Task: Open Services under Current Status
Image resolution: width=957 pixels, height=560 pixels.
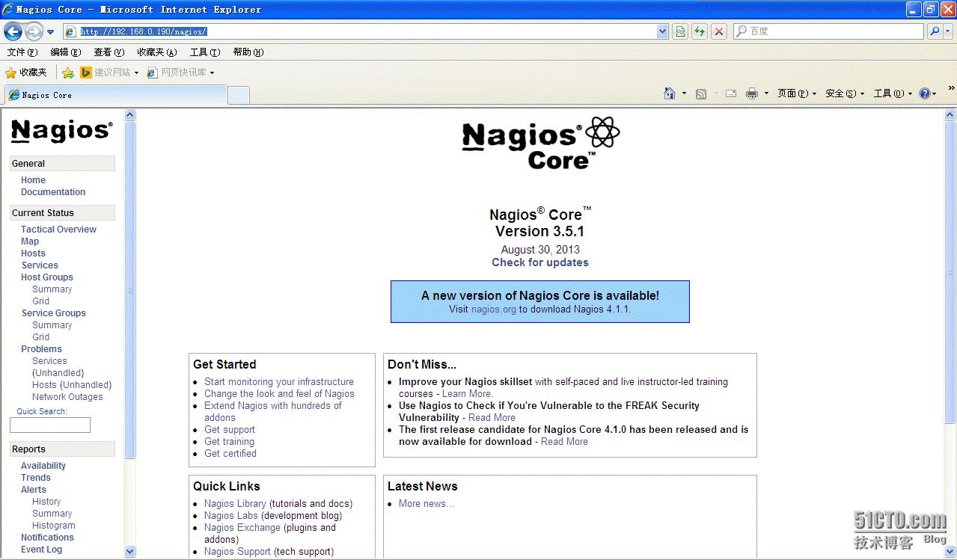Action: pos(40,265)
